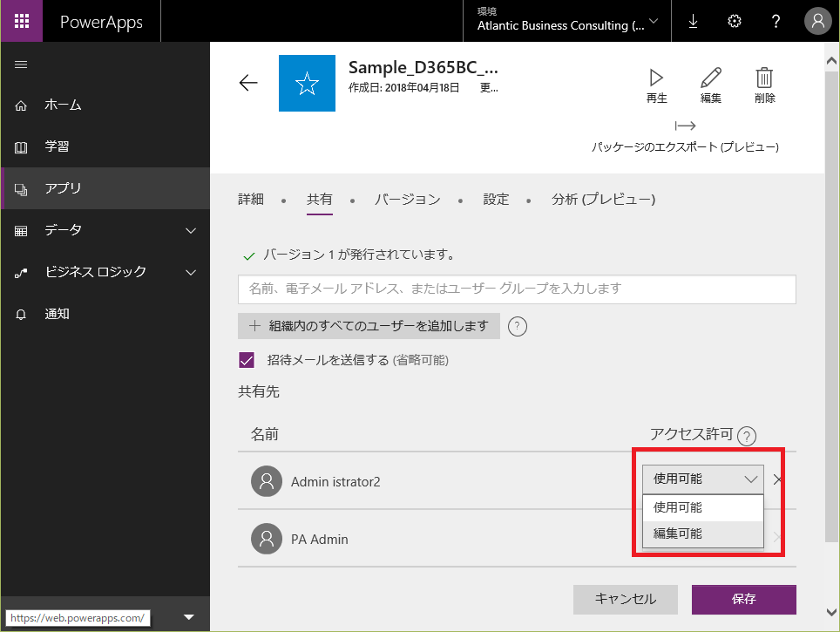Switch to the 設定 tab
840x632 pixels.
(496, 200)
